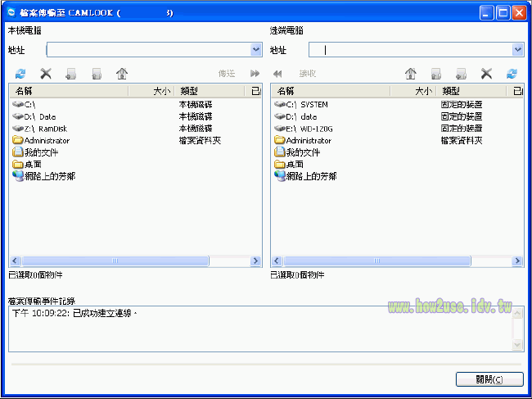The width and height of the screenshot is (532, 399).
Task: Select local C:\ drive in list
Action: coord(29,105)
